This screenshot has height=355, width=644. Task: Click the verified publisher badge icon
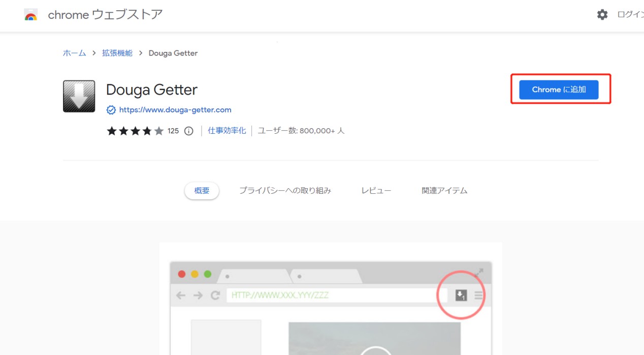point(111,110)
